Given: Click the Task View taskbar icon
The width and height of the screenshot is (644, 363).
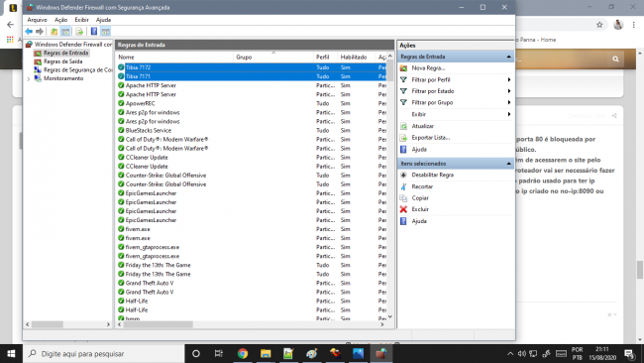Looking at the screenshot, I should pyautogui.click(x=219, y=353).
